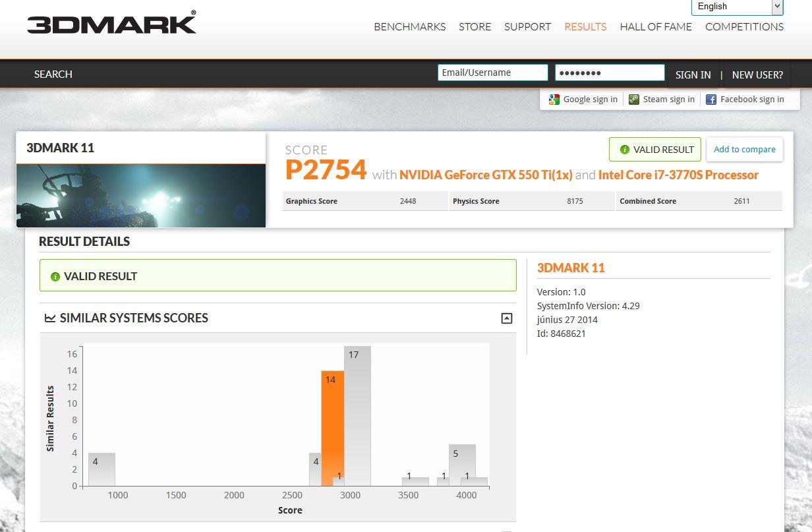Image resolution: width=812 pixels, height=532 pixels.
Task: Click NVIDIA GeForce GTX 550 Ti(1x) link
Action: point(486,175)
